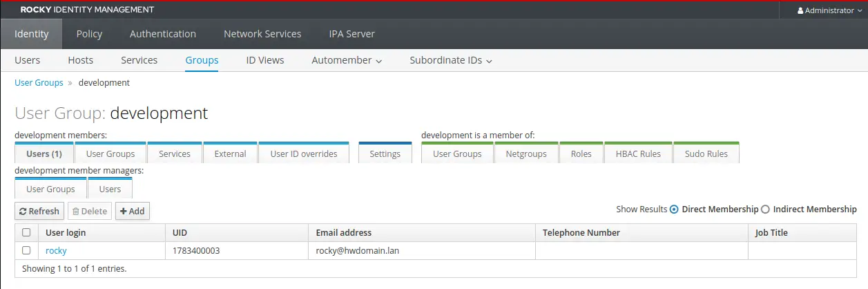
Task: Open the rocky user login link
Action: coord(56,250)
